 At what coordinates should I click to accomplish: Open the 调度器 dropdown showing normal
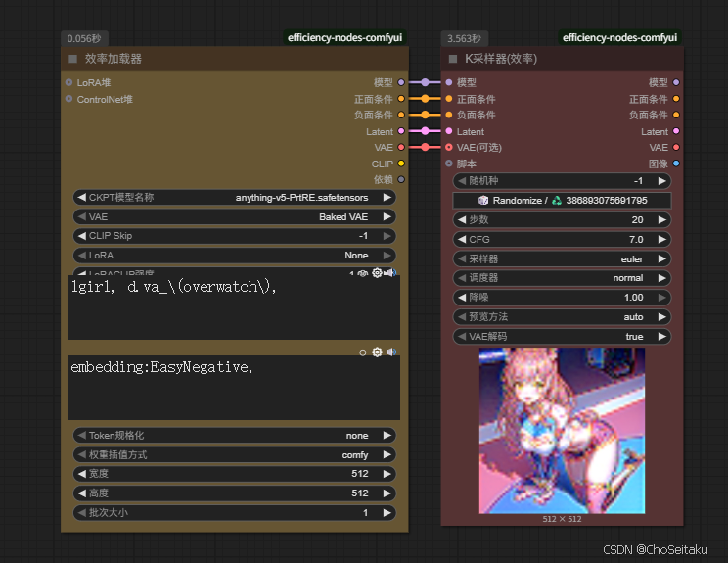pos(562,278)
